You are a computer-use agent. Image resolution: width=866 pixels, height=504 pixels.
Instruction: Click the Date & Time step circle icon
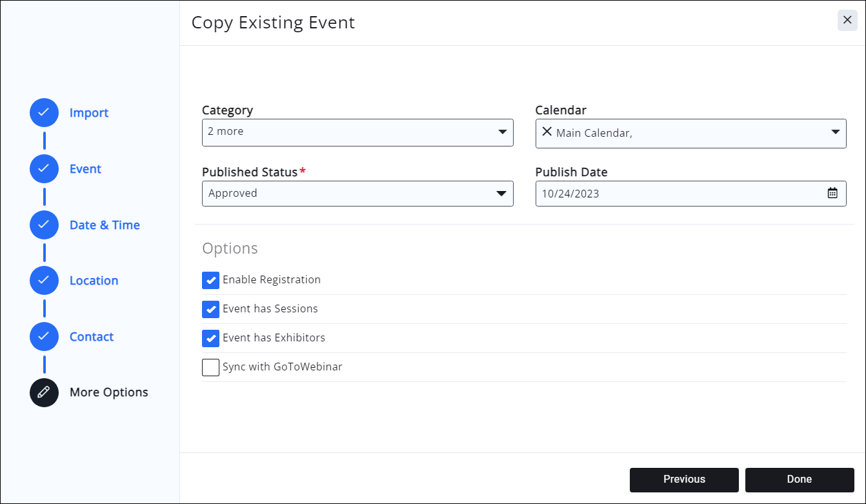coord(44,225)
